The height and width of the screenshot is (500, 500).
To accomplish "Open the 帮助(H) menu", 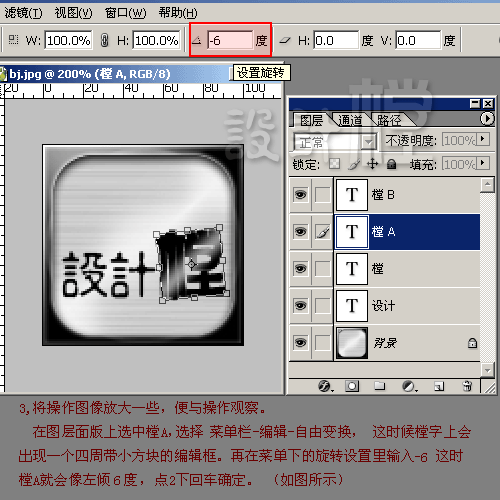I will pyautogui.click(x=178, y=13).
